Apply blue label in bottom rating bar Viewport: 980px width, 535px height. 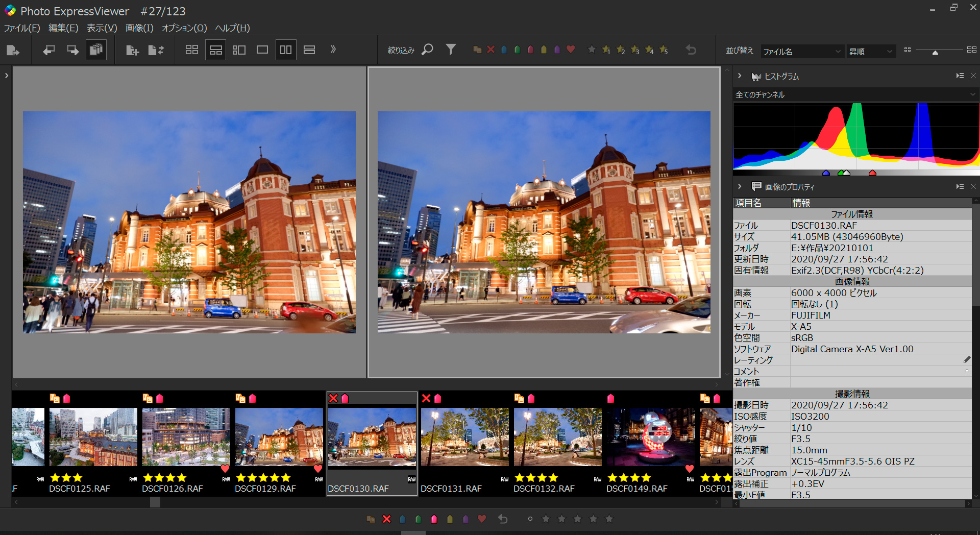[x=402, y=519]
